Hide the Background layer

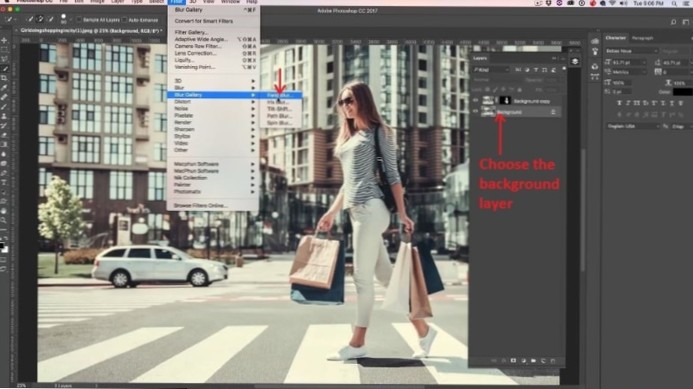476,111
